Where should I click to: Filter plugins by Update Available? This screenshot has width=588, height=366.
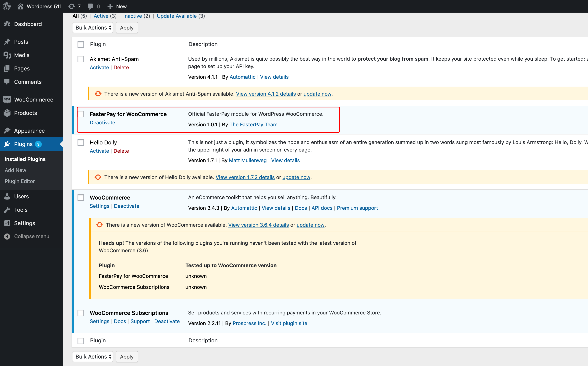(177, 16)
